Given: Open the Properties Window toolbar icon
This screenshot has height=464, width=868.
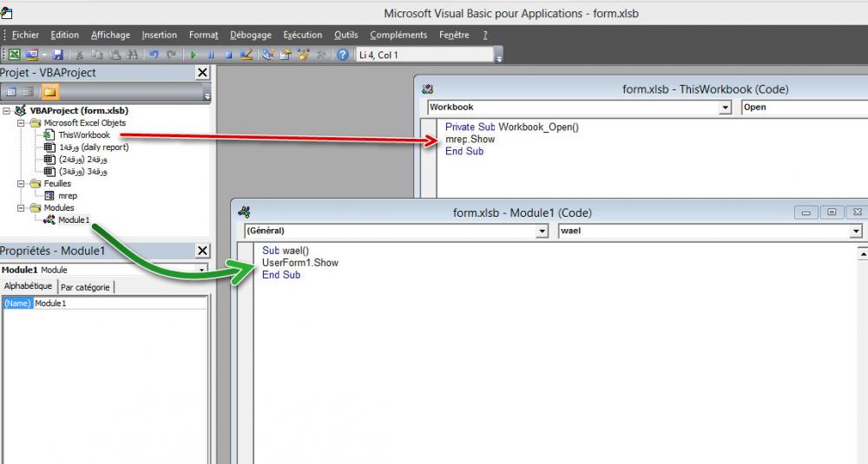Looking at the screenshot, I should point(286,55).
